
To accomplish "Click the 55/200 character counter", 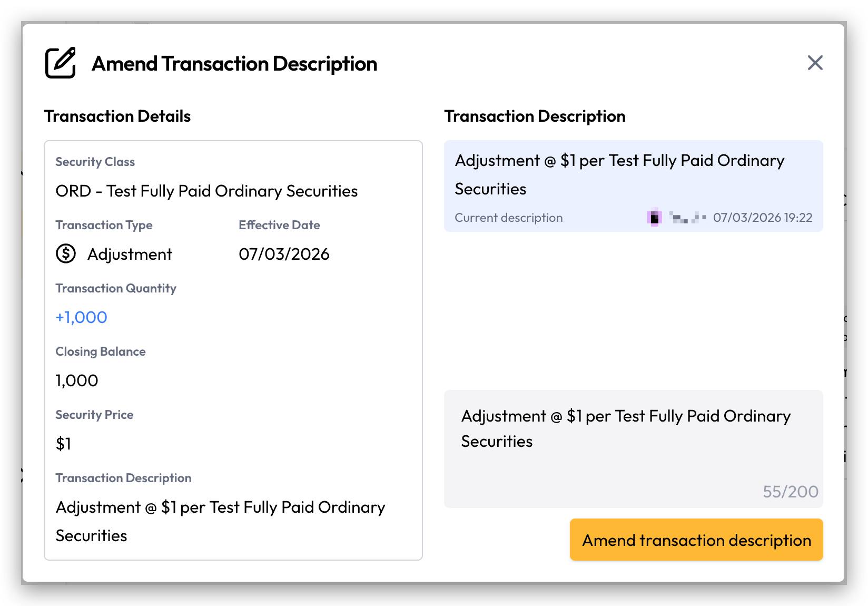I will pos(791,492).
